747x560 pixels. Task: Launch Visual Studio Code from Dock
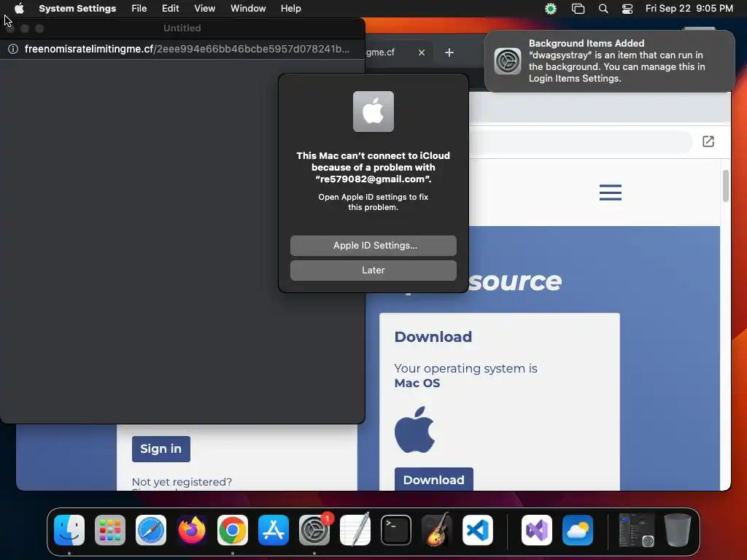478,530
